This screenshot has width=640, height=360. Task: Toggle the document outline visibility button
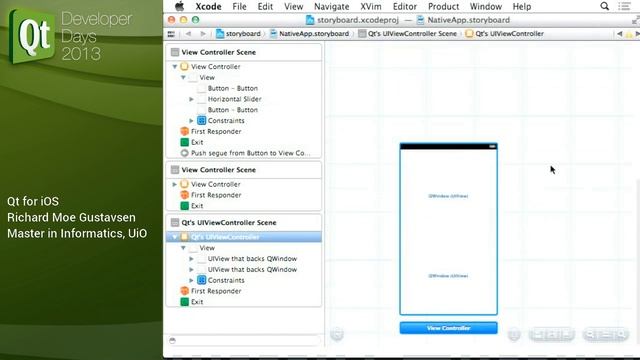pyautogui.click(x=337, y=334)
